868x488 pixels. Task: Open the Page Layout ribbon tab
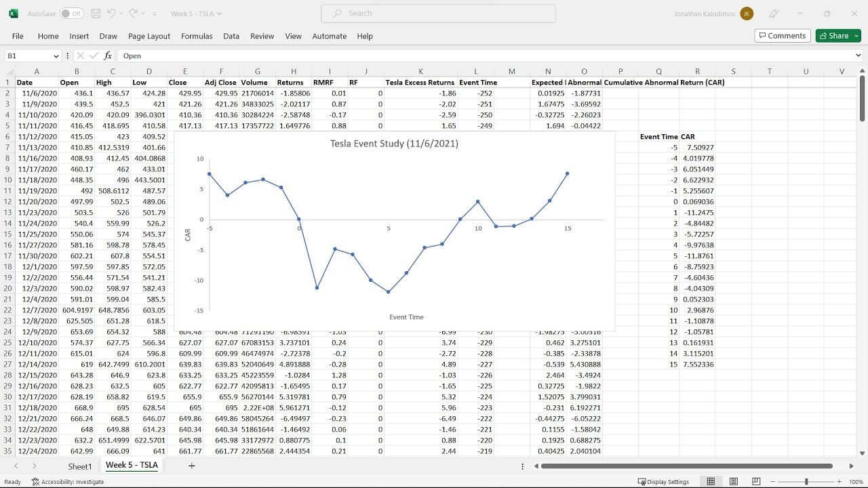[149, 36]
